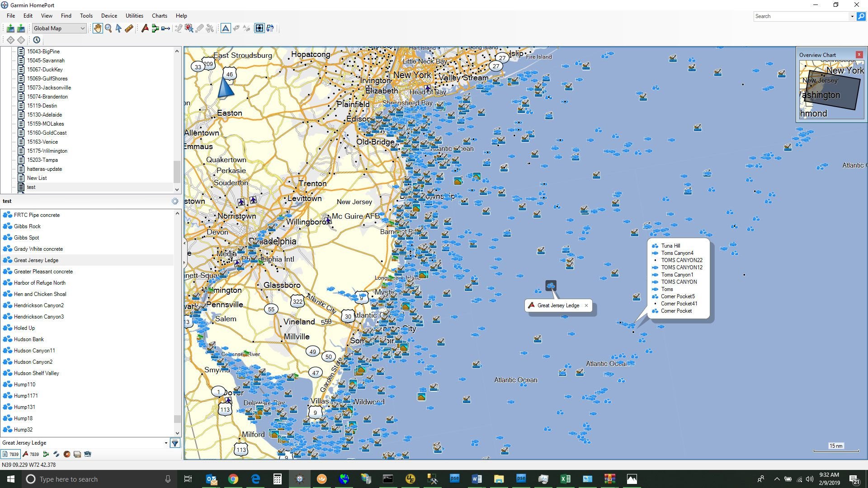Viewport: 868px width, 488px height.
Task: Select the Gibbs Rock waypoint
Action: click(x=27, y=226)
